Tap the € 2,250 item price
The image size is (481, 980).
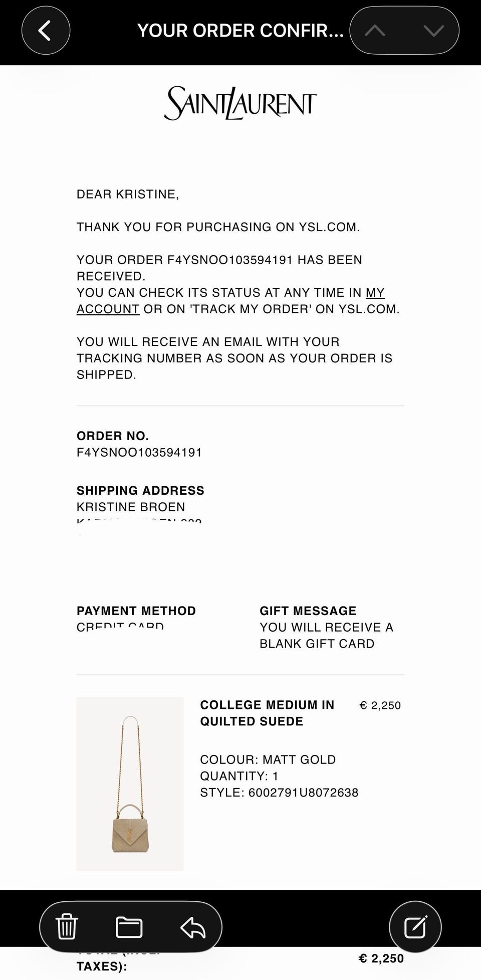click(x=380, y=705)
